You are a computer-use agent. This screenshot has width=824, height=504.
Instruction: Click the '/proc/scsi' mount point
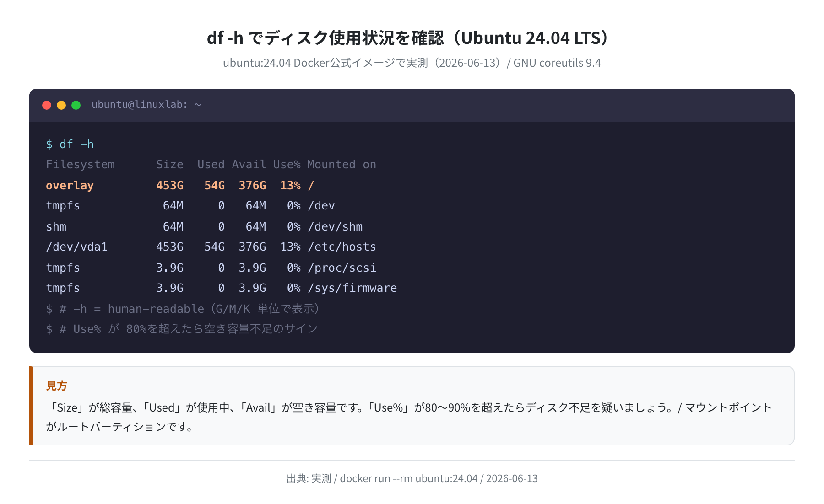(x=342, y=268)
